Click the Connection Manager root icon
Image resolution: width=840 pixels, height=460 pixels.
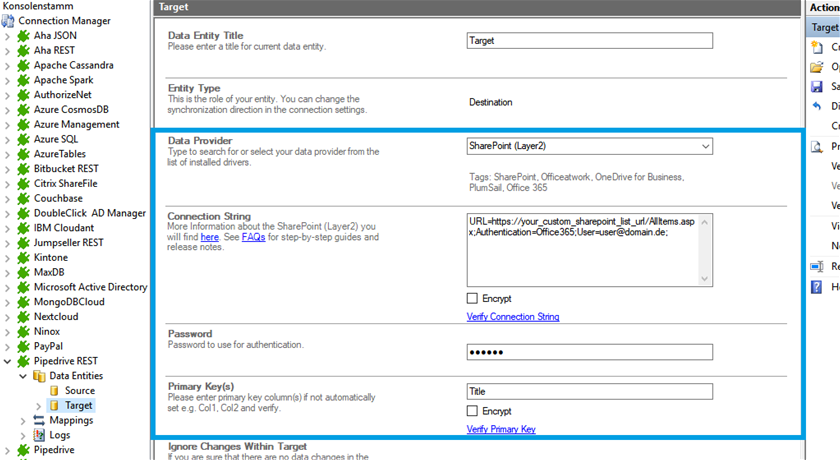tap(9, 21)
